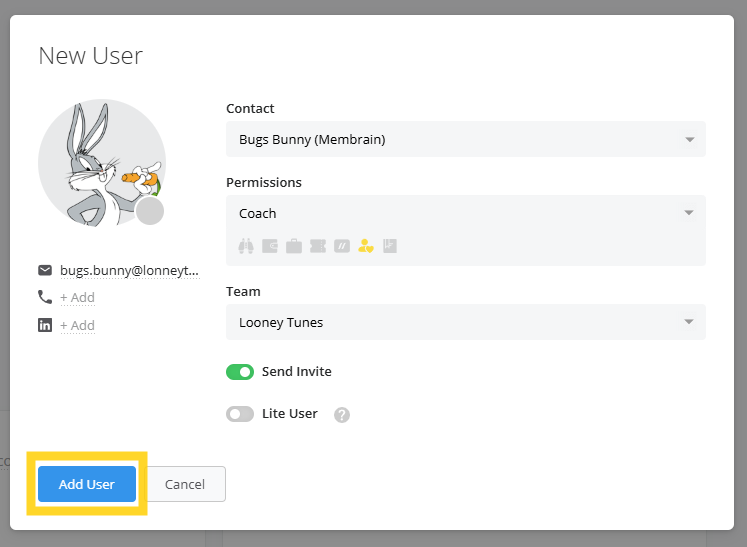
Task: Click the Cancel button
Action: click(x=185, y=484)
